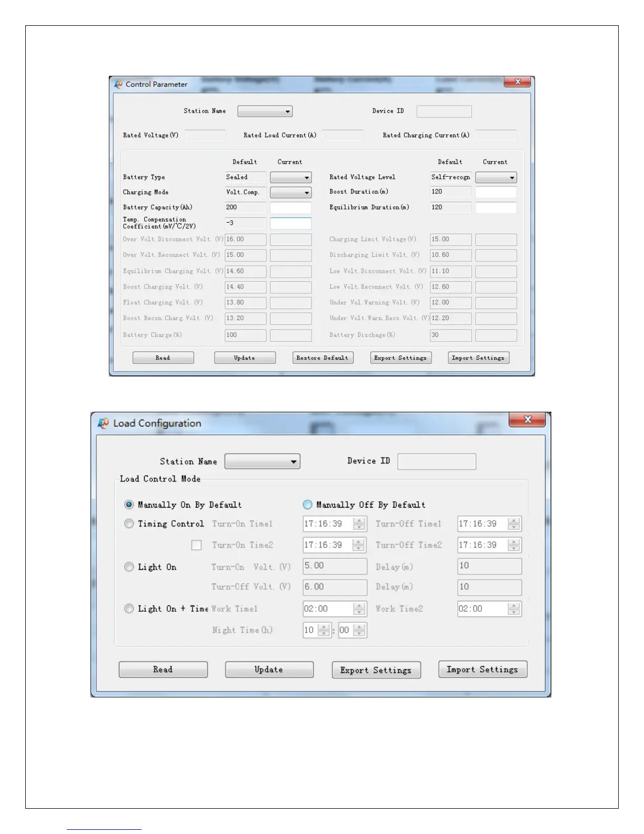The image size is (644, 834).
Task: Click Float Charging Volt. default 13.80
Action: 246,303
